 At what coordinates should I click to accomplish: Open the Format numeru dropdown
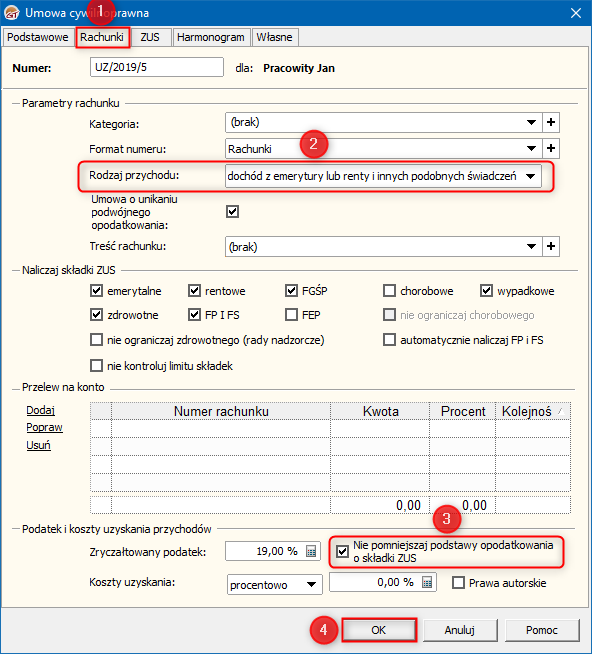(x=531, y=148)
